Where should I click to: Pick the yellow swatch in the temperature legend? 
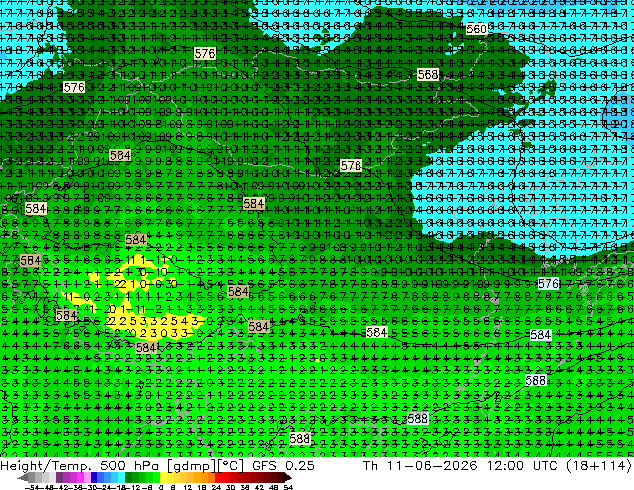[163, 478]
